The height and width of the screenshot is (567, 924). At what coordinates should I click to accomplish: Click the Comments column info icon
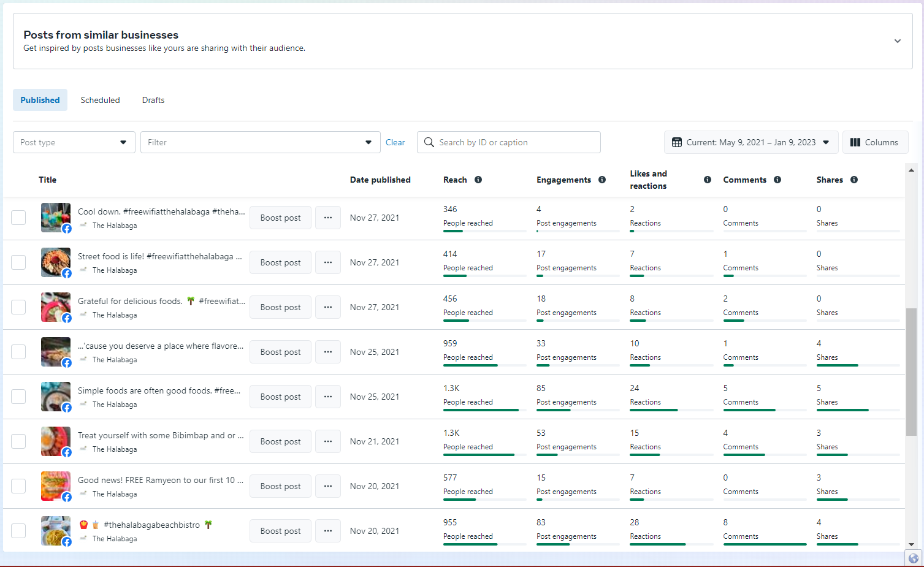click(x=777, y=180)
